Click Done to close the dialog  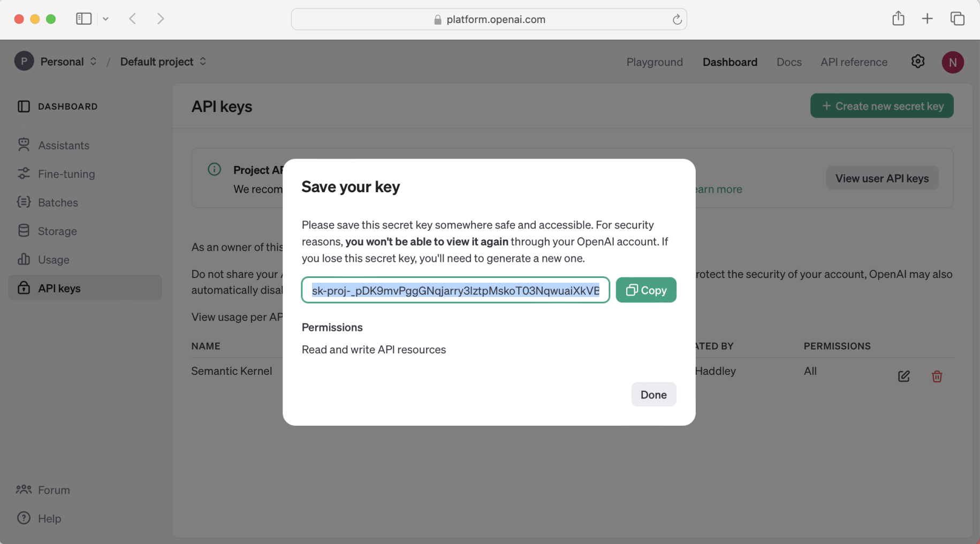point(653,395)
